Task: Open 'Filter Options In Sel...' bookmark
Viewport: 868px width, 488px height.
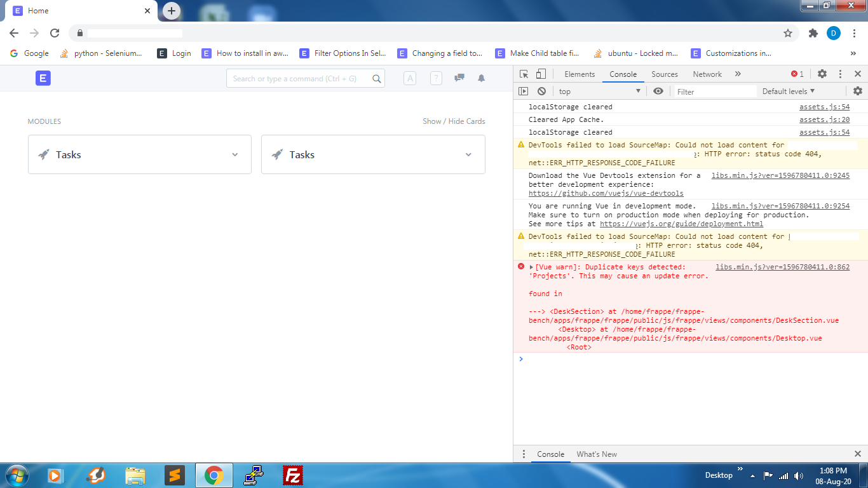Action: (342, 53)
